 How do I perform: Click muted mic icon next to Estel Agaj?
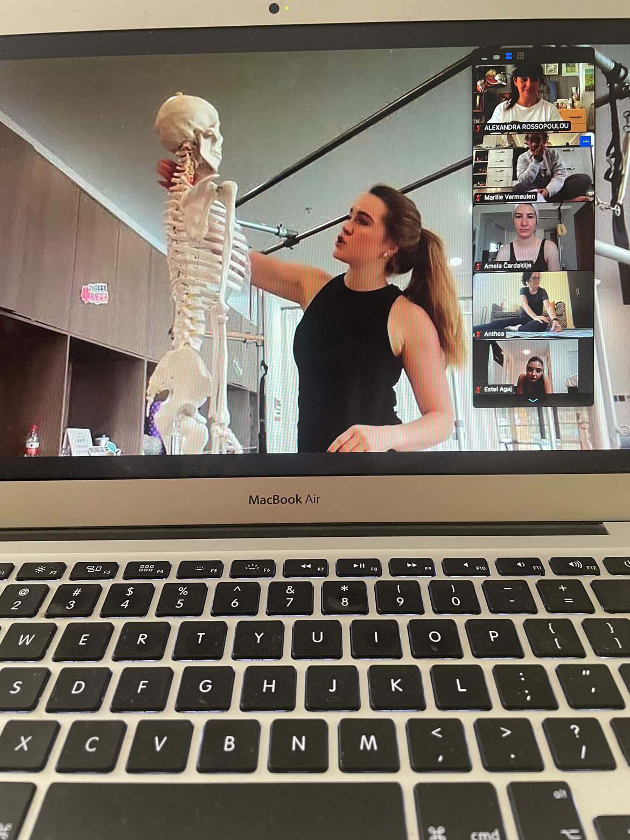tap(479, 389)
